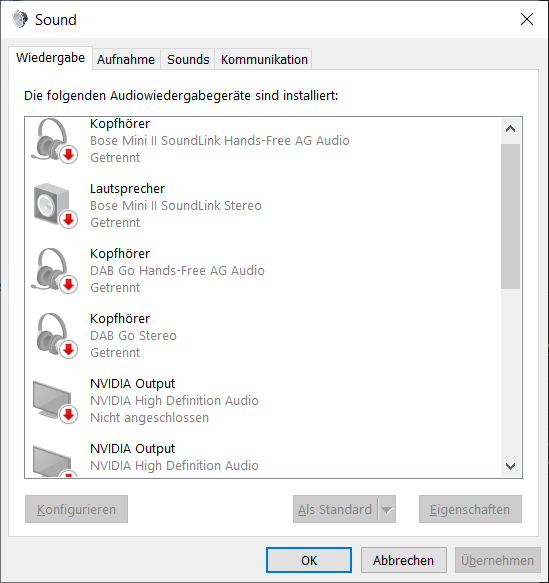This screenshot has width=549, height=583.
Task: Cancel via the Abbrechen button
Action: click(x=404, y=560)
